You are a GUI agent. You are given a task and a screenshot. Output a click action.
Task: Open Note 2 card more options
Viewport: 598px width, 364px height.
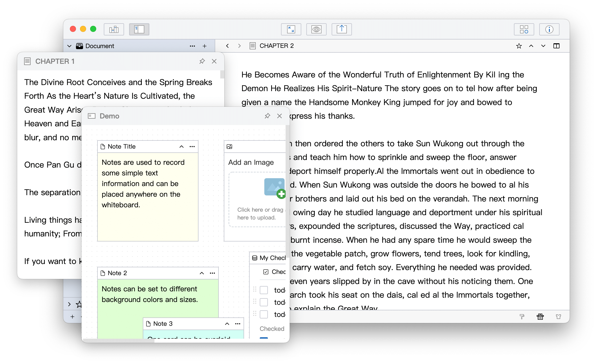212,273
